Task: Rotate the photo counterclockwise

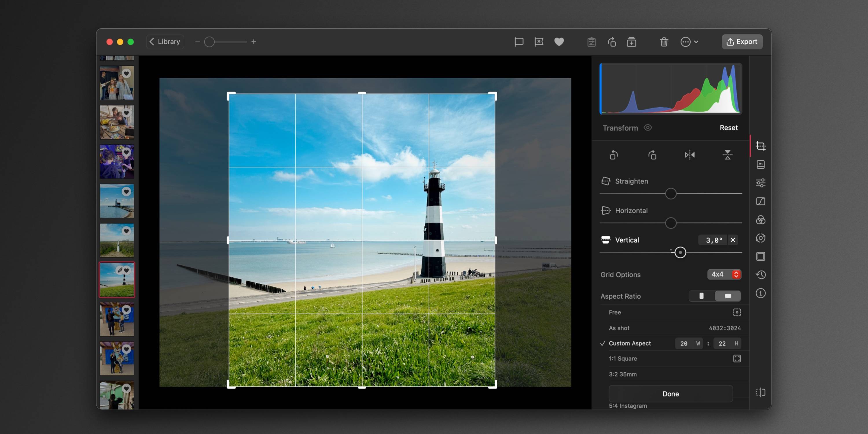Action: tap(613, 155)
